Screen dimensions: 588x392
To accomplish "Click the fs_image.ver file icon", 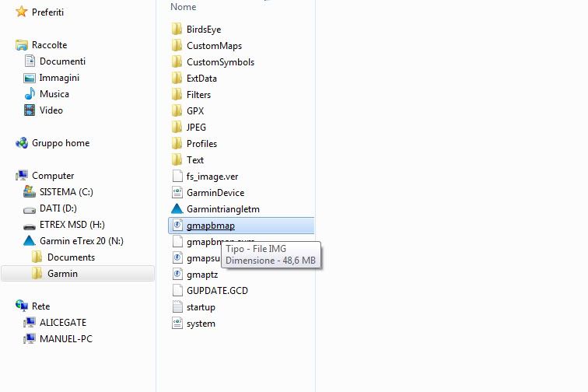I will pyautogui.click(x=177, y=177).
